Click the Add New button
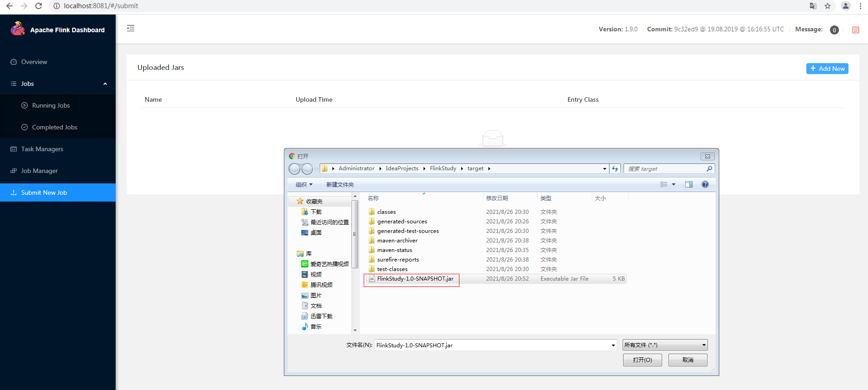 [827, 69]
